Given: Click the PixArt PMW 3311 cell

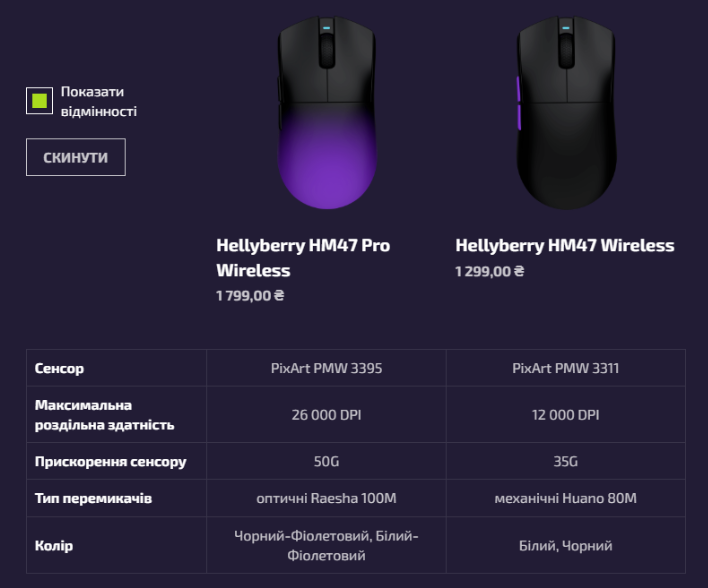Looking at the screenshot, I should [565, 368].
